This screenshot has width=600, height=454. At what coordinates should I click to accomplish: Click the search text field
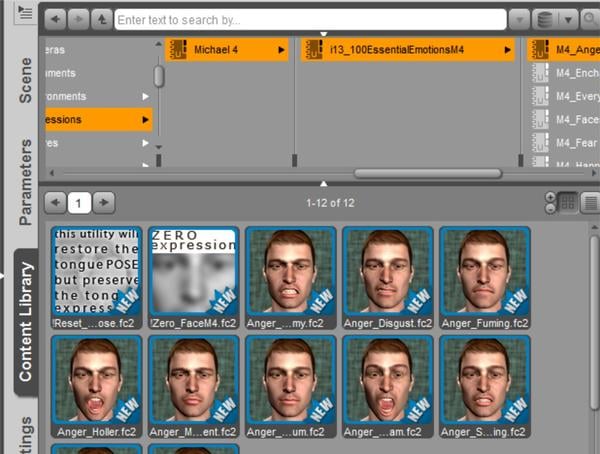310,20
